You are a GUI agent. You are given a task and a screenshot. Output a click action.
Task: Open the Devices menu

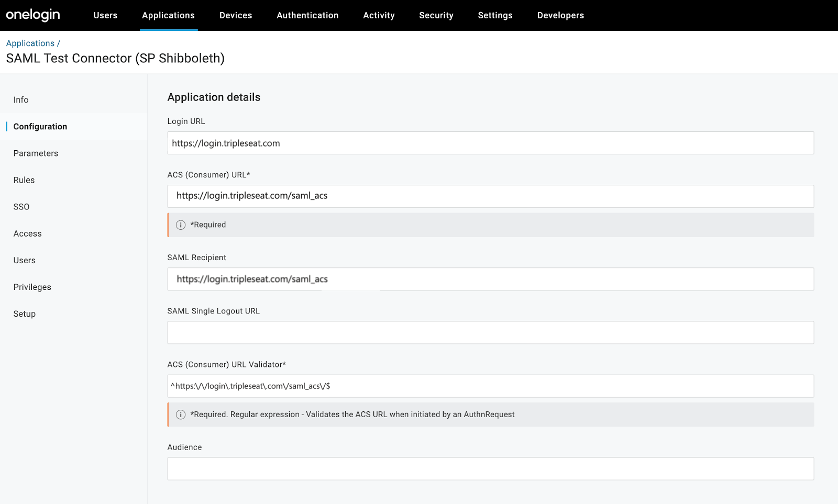tap(236, 15)
